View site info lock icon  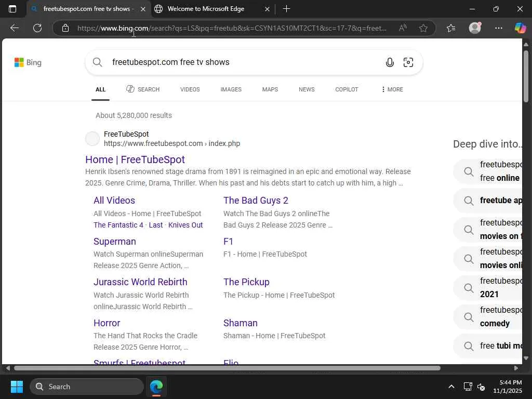(65, 28)
